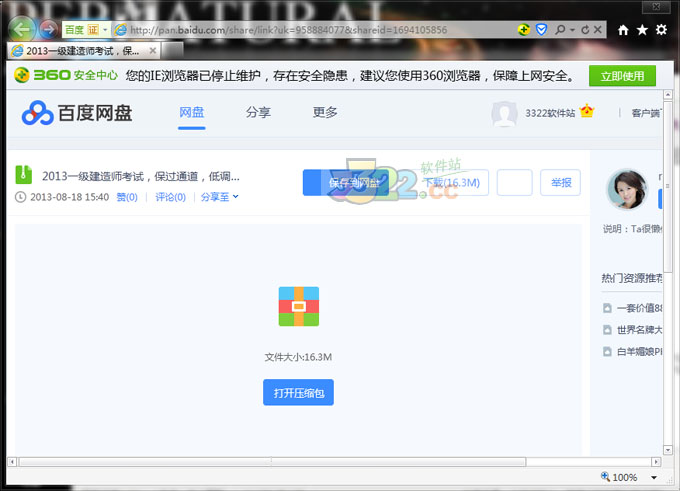
Task: Open the 评论(0) comments link
Action: point(170,197)
